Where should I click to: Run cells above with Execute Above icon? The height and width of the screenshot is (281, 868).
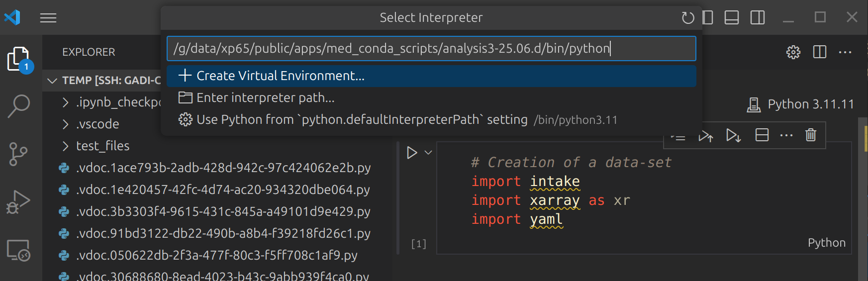pyautogui.click(x=706, y=135)
